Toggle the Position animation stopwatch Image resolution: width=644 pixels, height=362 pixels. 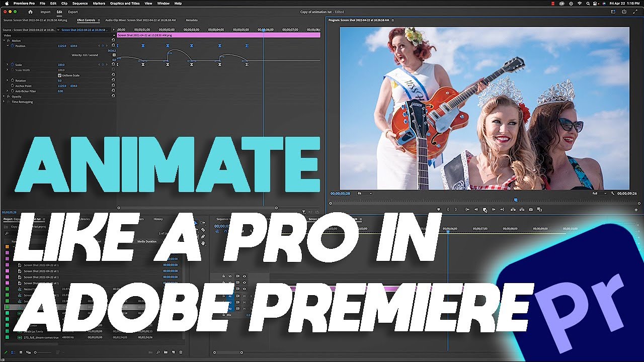[x=12, y=46]
